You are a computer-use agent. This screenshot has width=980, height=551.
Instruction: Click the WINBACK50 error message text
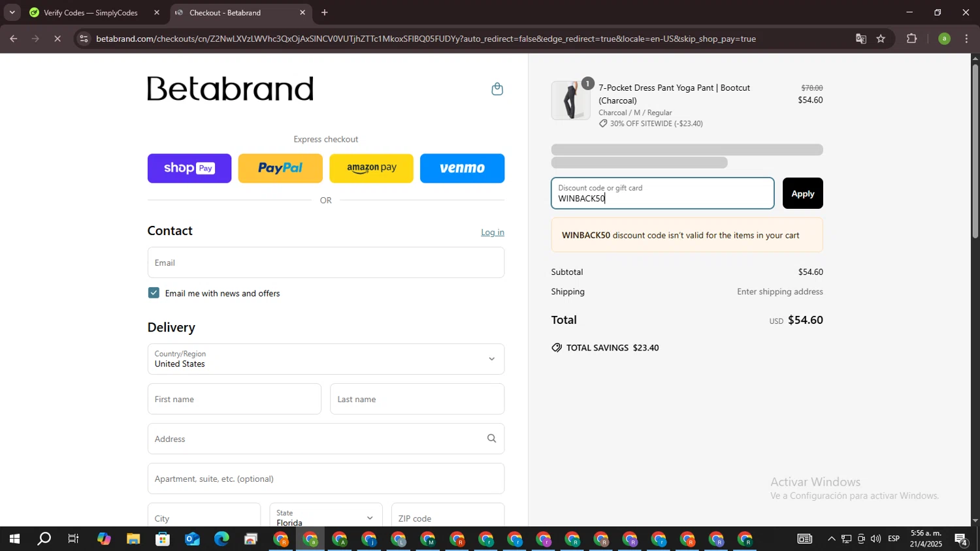pyautogui.click(x=681, y=236)
